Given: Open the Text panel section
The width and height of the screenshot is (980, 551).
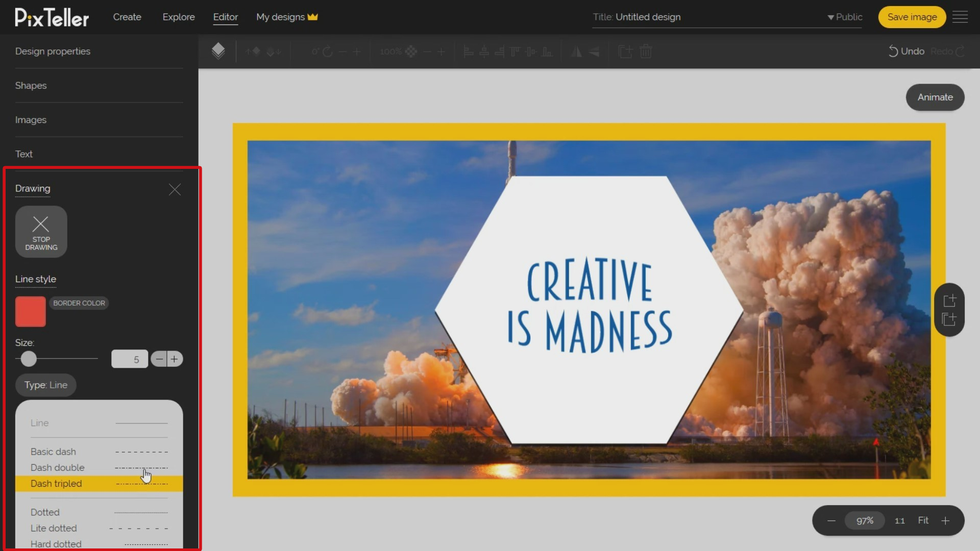Looking at the screenshot, I should click(x=24, y=154).
